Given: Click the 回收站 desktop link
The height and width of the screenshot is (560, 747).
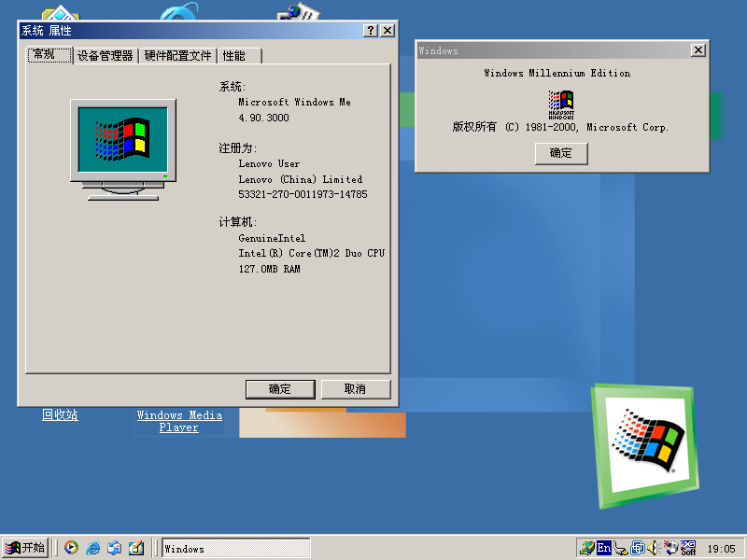Looking at the screenshot, I should pos(60,414).
